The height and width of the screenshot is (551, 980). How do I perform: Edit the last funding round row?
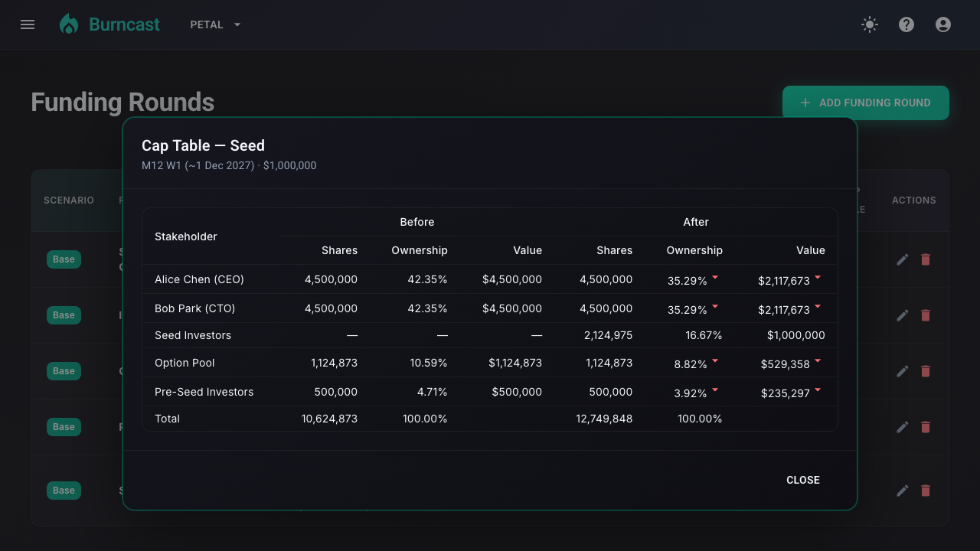click(903, 491)
